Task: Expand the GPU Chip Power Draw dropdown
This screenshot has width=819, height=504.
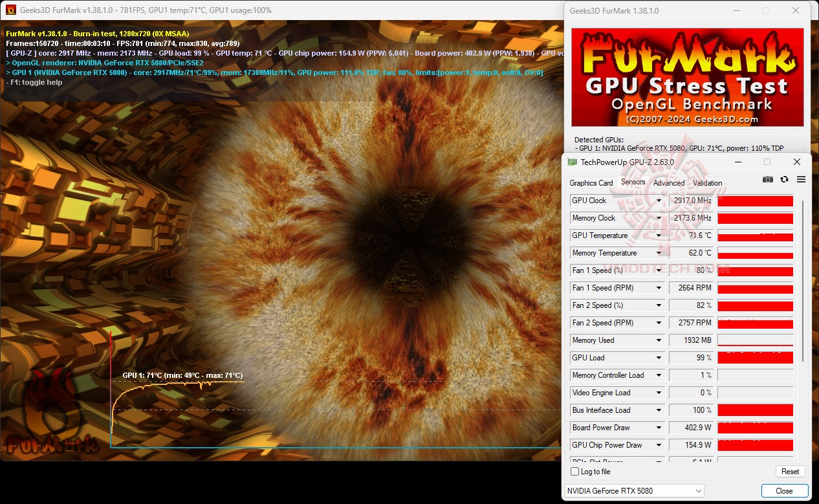Action: click(x=659, y=445)
